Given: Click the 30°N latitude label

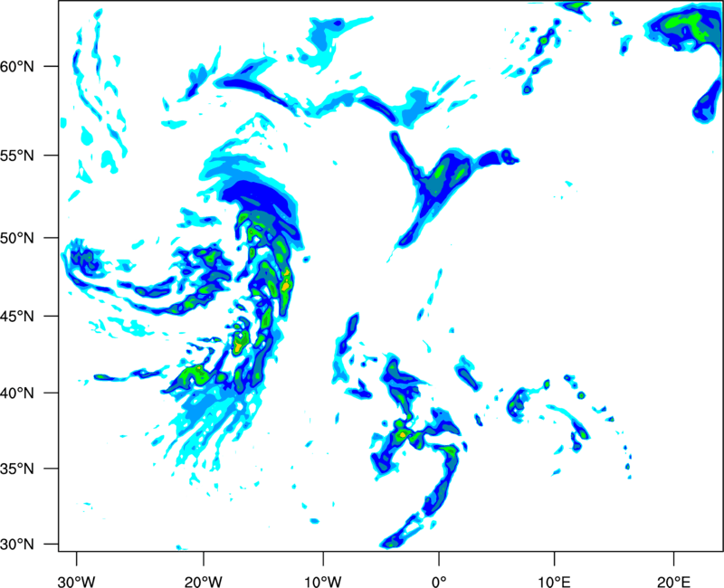Looking at the screenshot, I should point(17,545).
